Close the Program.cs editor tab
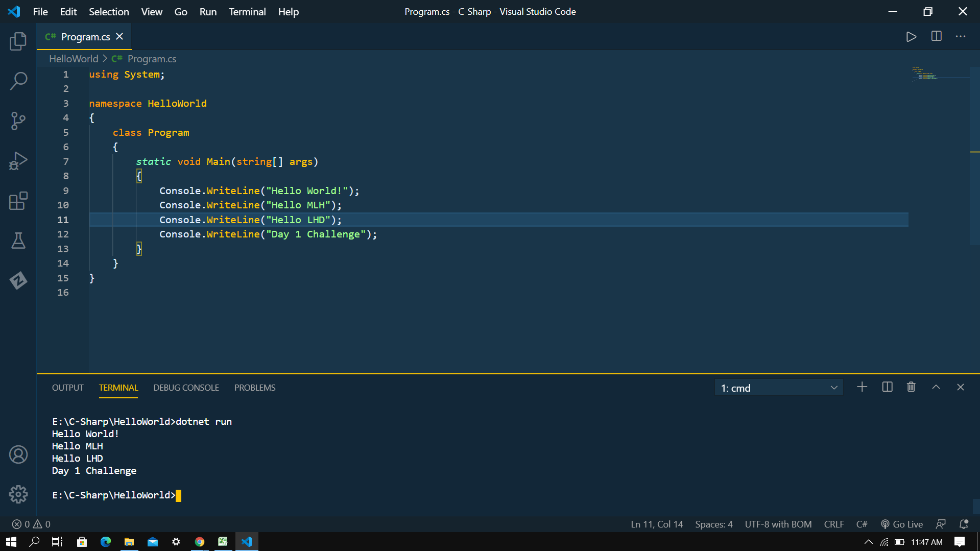Viewport: 980px width, 551px height. (119, 36)
